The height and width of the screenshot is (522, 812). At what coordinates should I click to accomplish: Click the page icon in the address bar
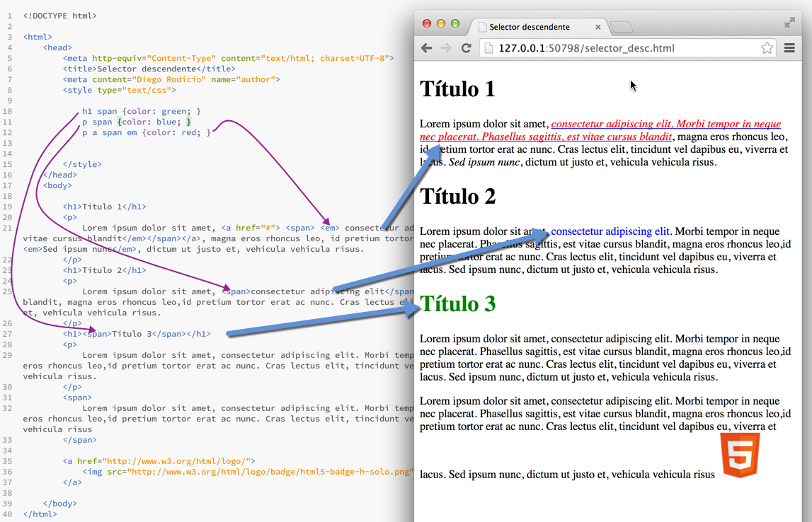(490, 48)
